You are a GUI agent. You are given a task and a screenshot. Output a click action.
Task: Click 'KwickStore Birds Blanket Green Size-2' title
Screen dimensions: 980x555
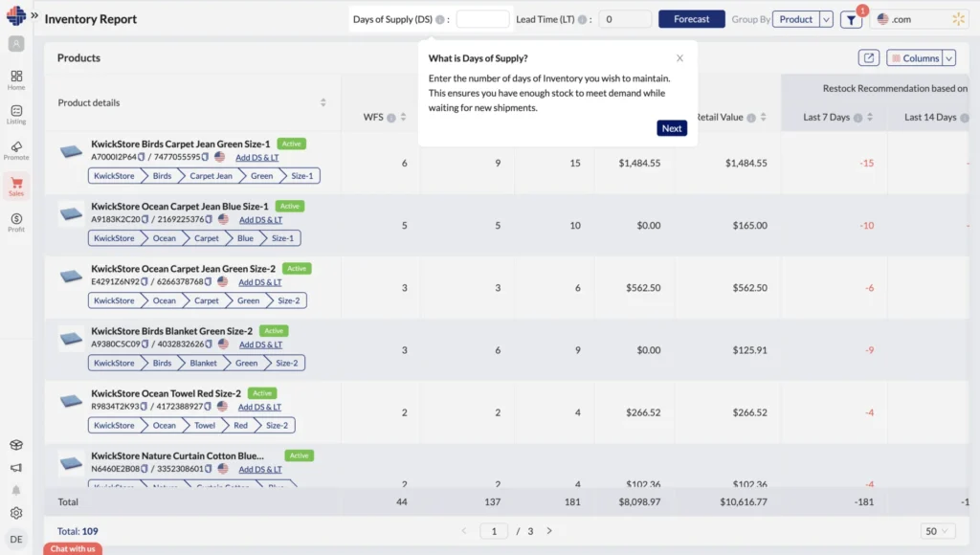click(x=172, y=331)
